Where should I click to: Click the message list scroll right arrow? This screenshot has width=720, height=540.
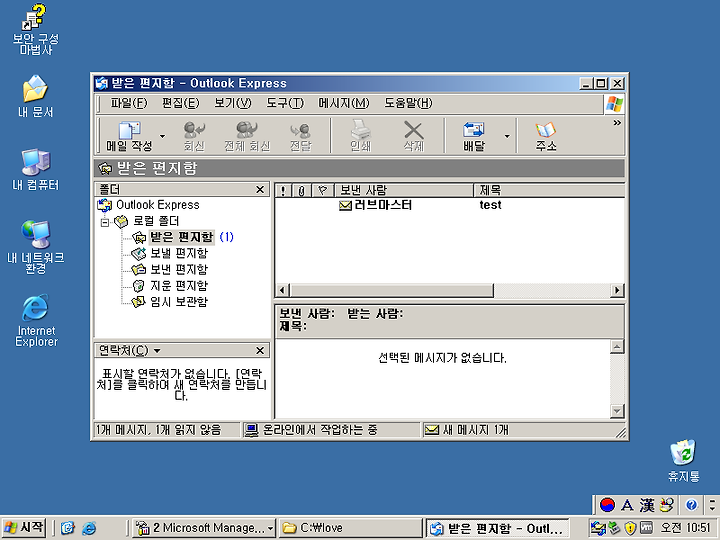click(617, 290)
